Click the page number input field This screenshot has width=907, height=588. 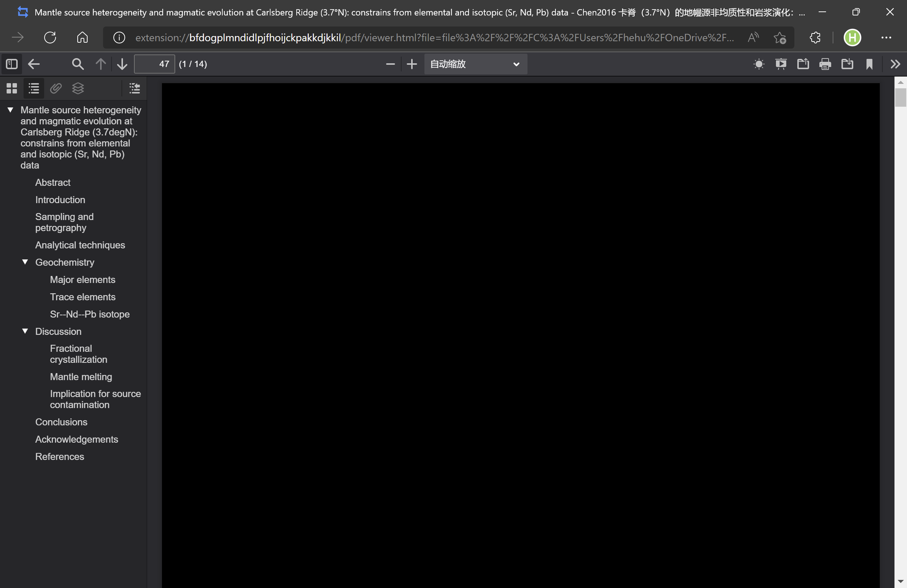point(154,64)
